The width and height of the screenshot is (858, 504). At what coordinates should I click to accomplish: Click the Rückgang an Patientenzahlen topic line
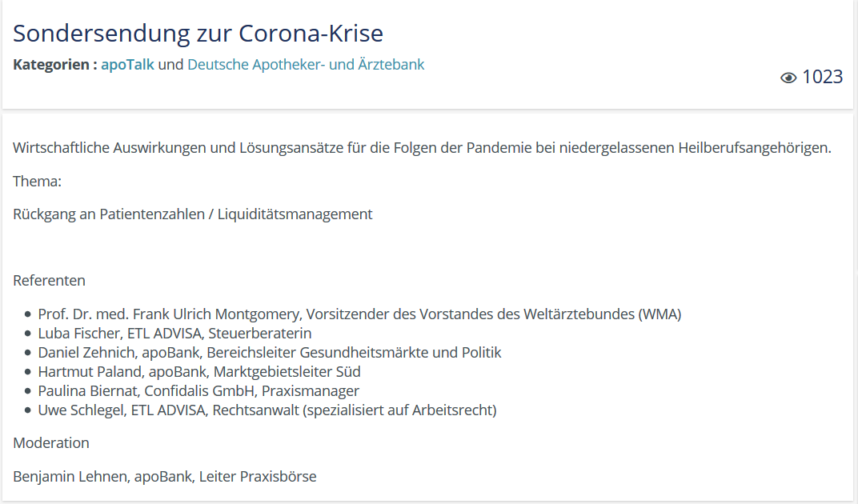(193, 214)
